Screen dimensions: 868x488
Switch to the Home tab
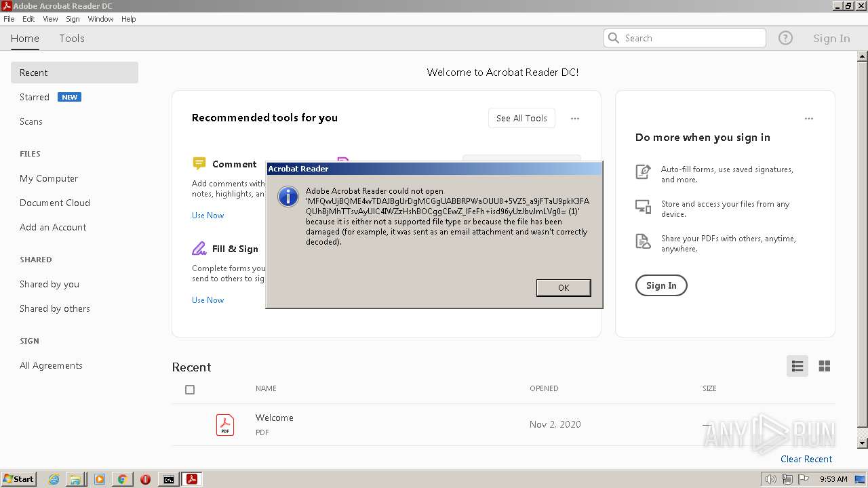[x=25, y=38]
